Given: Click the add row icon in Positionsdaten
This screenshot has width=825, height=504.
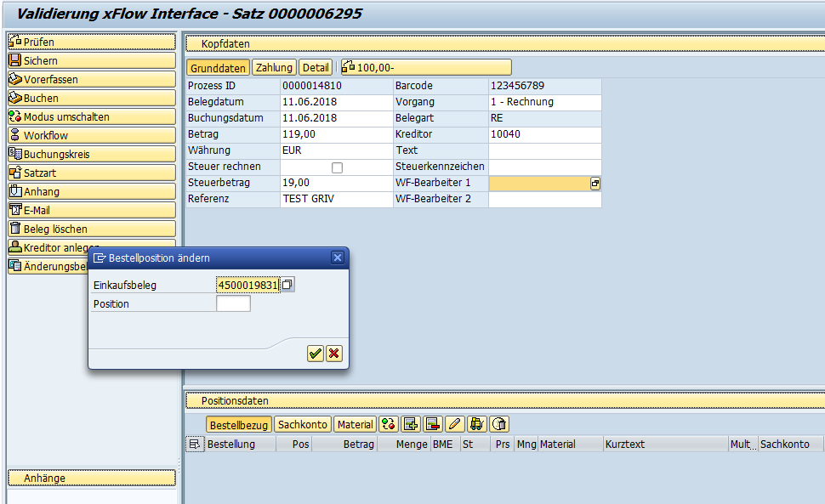Looking at the screenshot, I should tap(412, 424).
